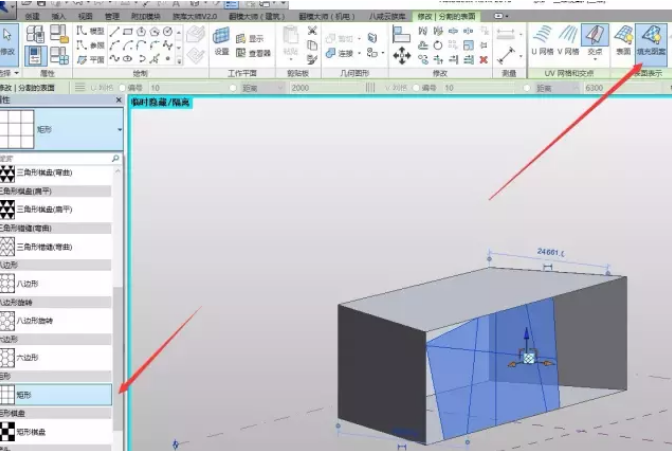
Task: Select V grid 编号 number radio button
Action: (x=416, y=88)
